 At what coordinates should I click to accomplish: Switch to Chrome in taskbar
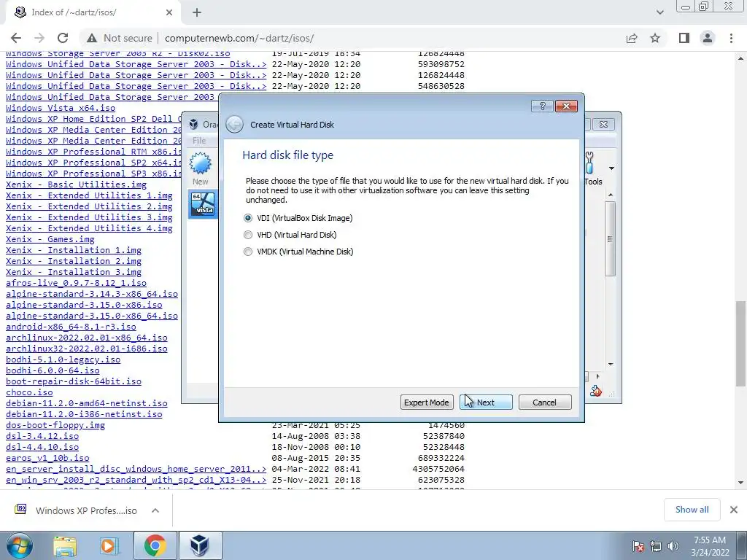(x=155, y=545)
